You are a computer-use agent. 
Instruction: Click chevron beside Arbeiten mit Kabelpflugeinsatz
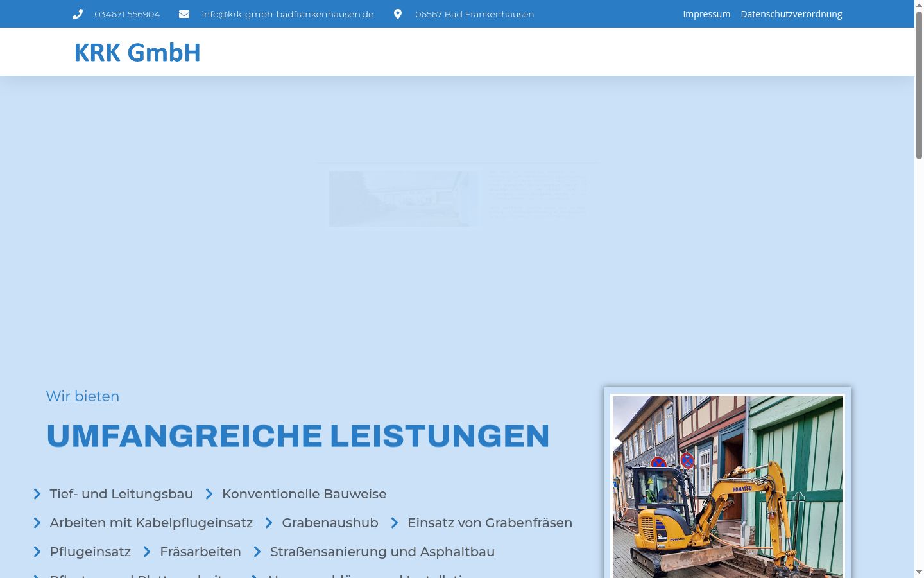[x=37, y=523]
